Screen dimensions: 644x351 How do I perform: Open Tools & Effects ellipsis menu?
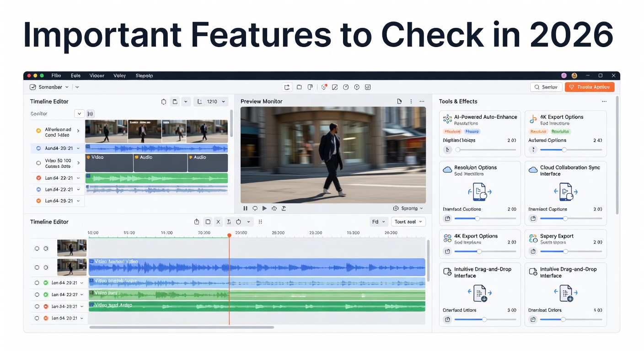(604, 101)
